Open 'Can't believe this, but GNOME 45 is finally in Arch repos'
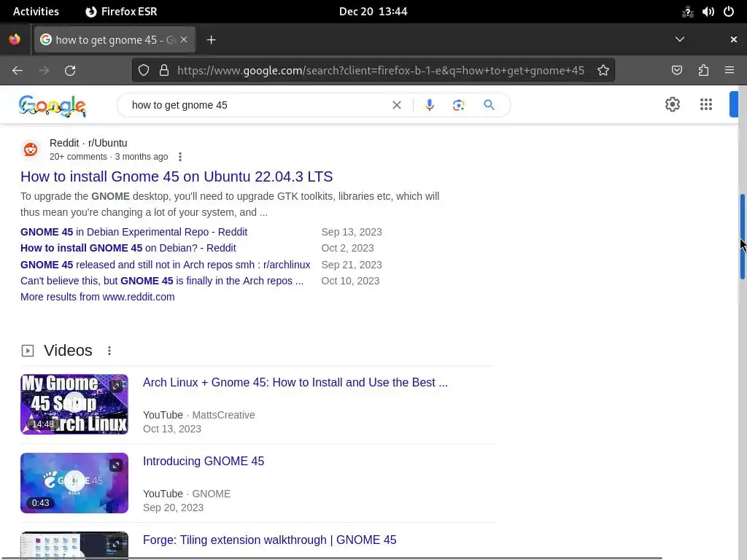This screenshot has width=747, height=560. [x=162, y=281]
